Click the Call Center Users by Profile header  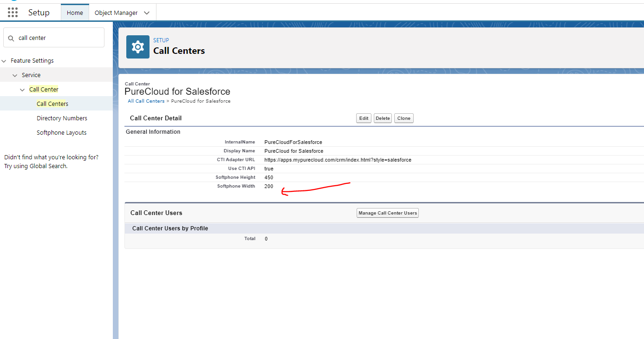pos(170,228)
